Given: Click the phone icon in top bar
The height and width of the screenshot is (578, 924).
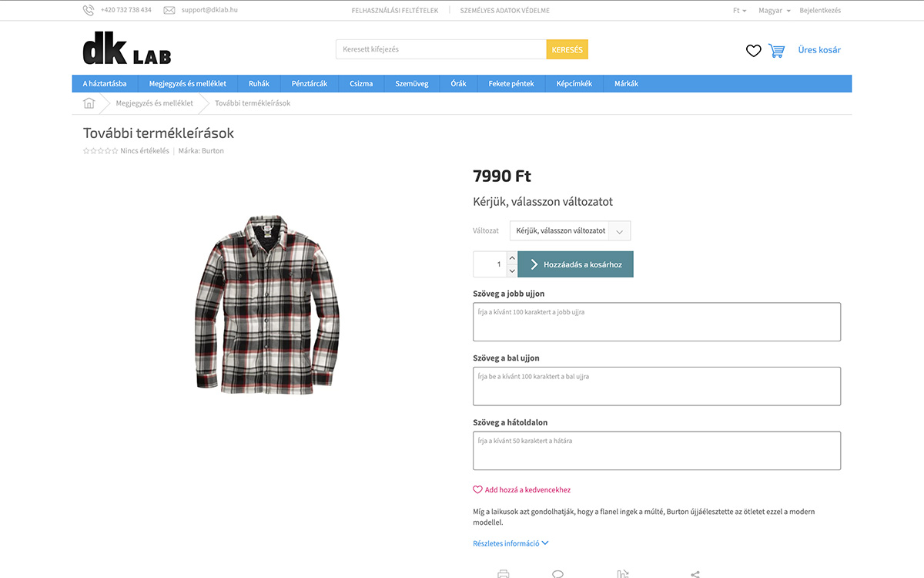Looking at the screenshot, I should [x=89, y=11].
